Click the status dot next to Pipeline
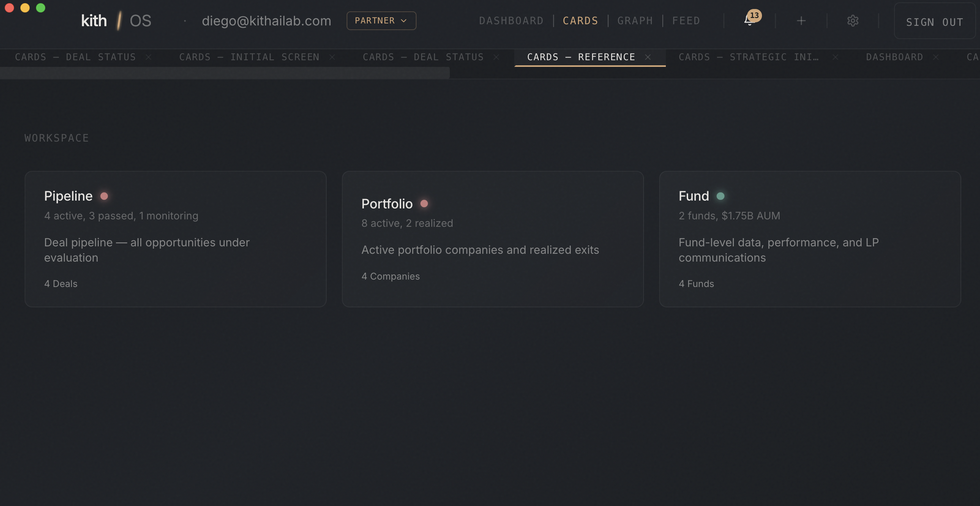The image size is (980, 506). [x=104, y=196]
